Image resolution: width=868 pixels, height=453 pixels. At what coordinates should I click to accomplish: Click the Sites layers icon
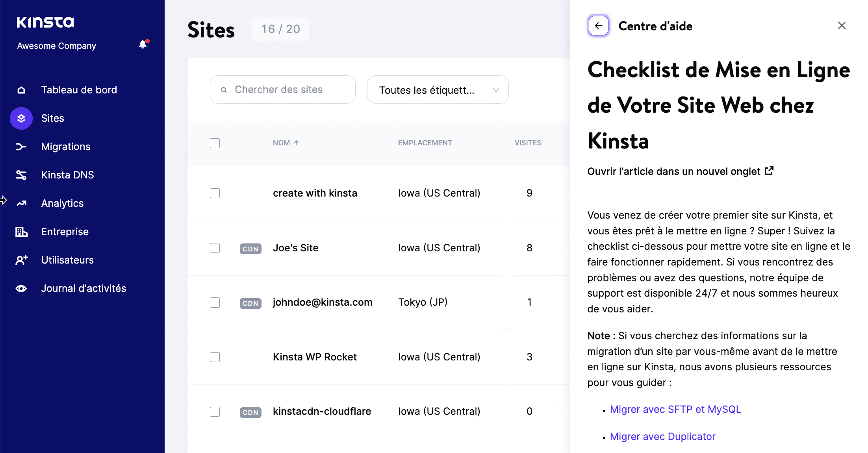click(21, 118)
